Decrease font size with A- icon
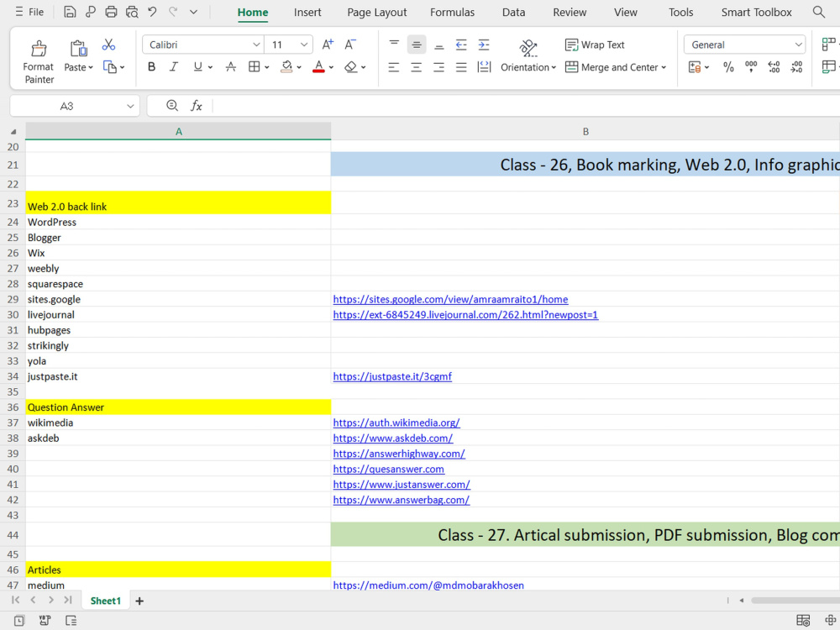 [x=349, y=45]
